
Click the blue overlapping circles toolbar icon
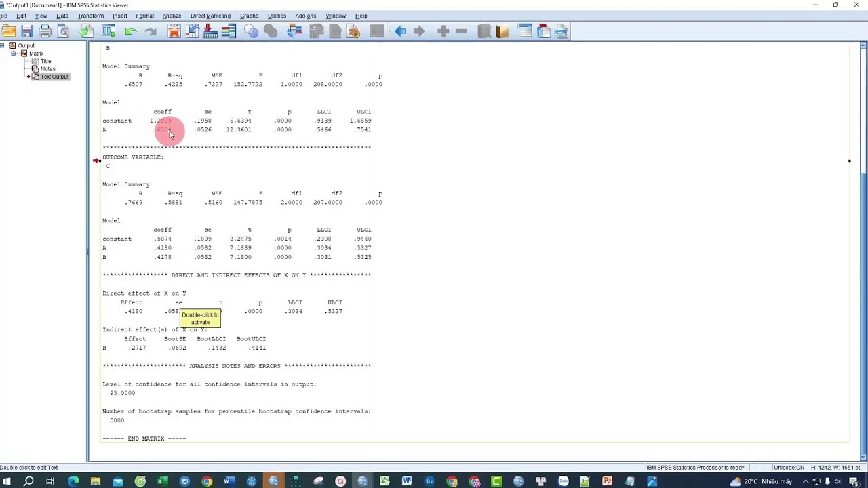pos(252,31)
